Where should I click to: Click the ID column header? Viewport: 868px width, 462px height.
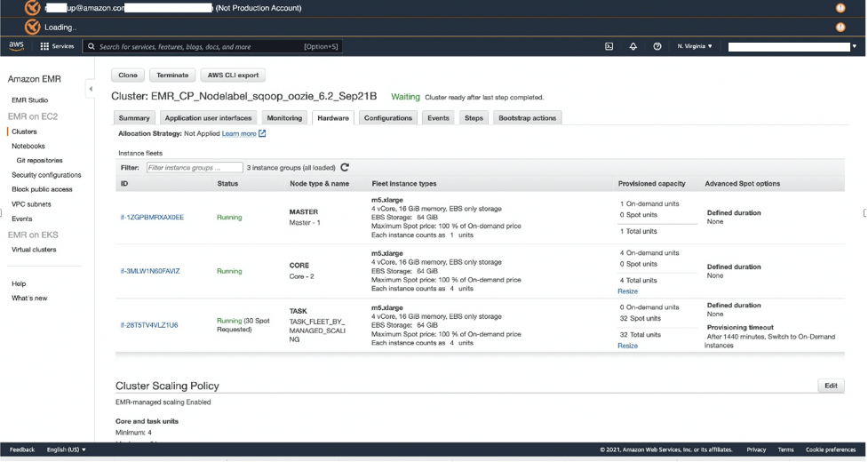coord(124,184)
